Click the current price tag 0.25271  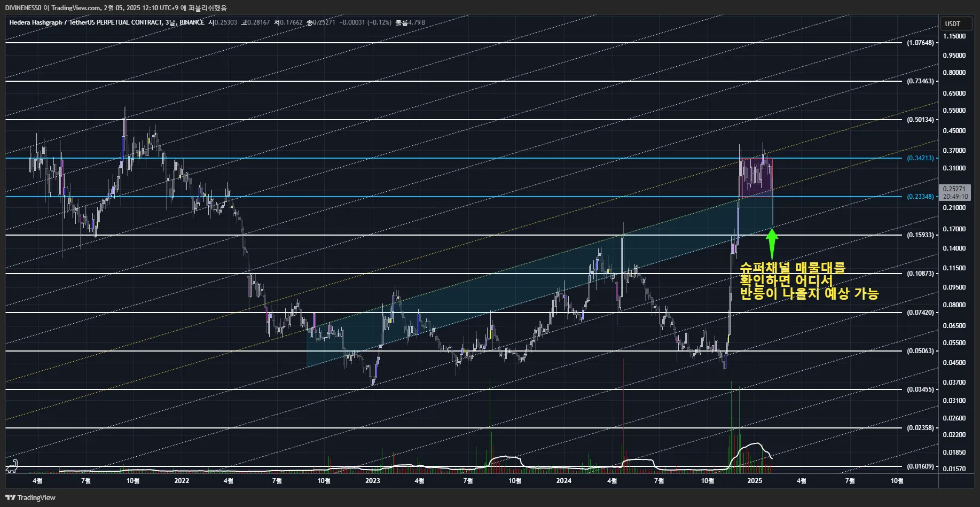[955, 192]
